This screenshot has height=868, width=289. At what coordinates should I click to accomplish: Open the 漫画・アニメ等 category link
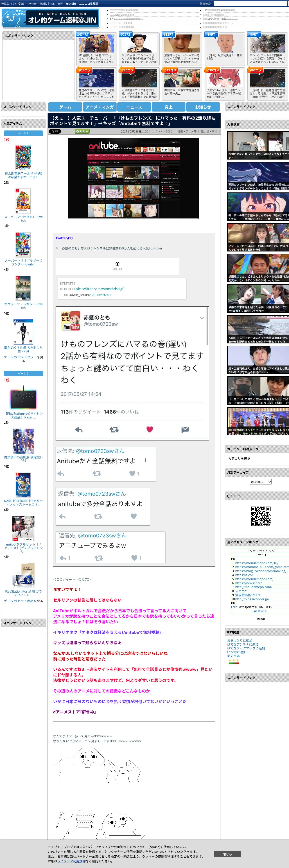pos(187,131)
